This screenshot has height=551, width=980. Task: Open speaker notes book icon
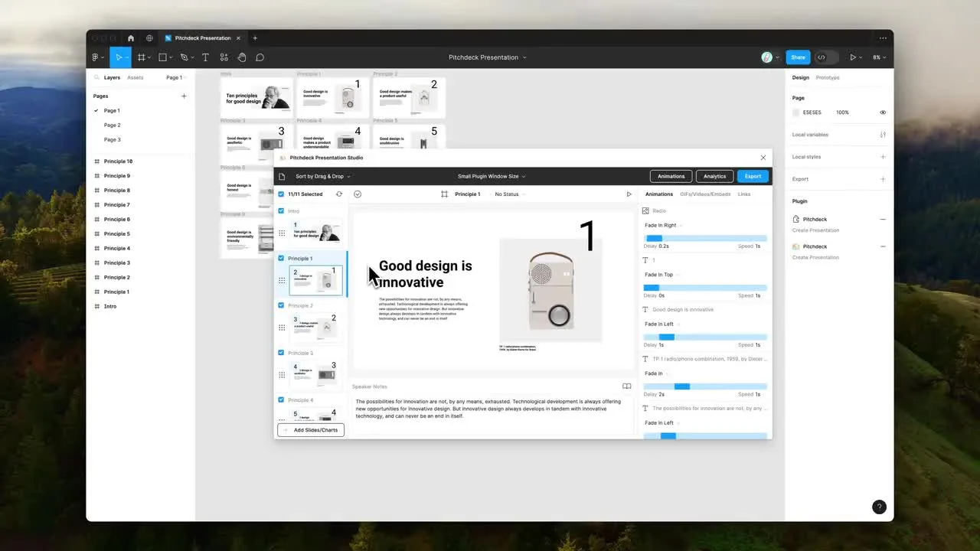tap(626, 386)
